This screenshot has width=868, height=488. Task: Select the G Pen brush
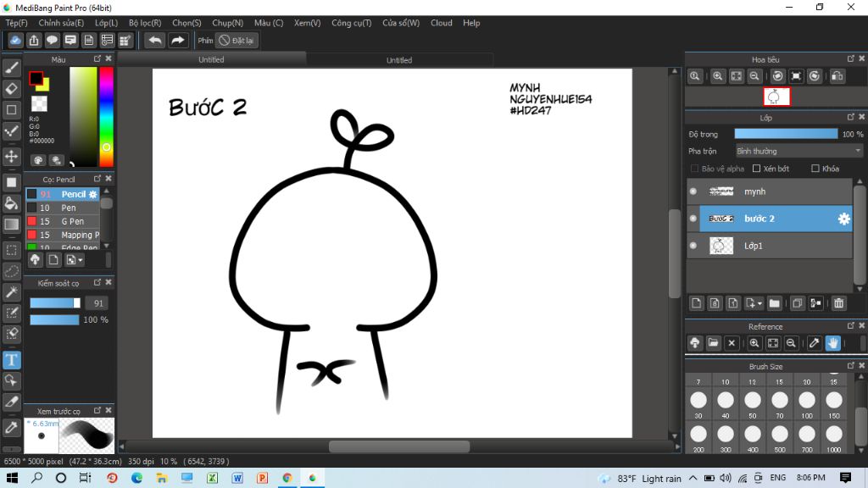63,221
